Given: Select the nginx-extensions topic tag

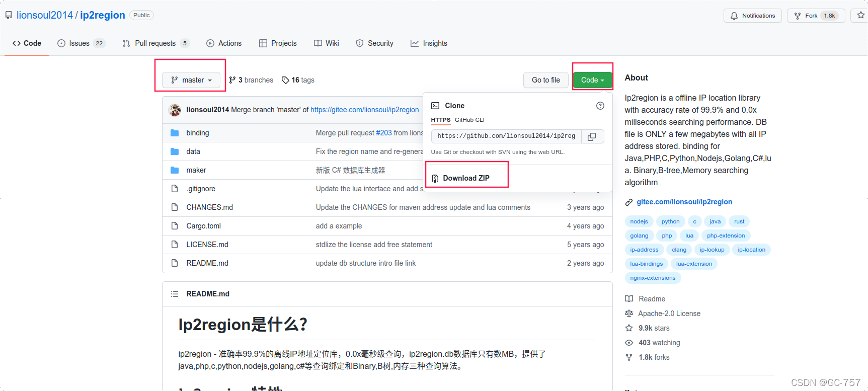Looking at the screenshot, I should 653,278.
